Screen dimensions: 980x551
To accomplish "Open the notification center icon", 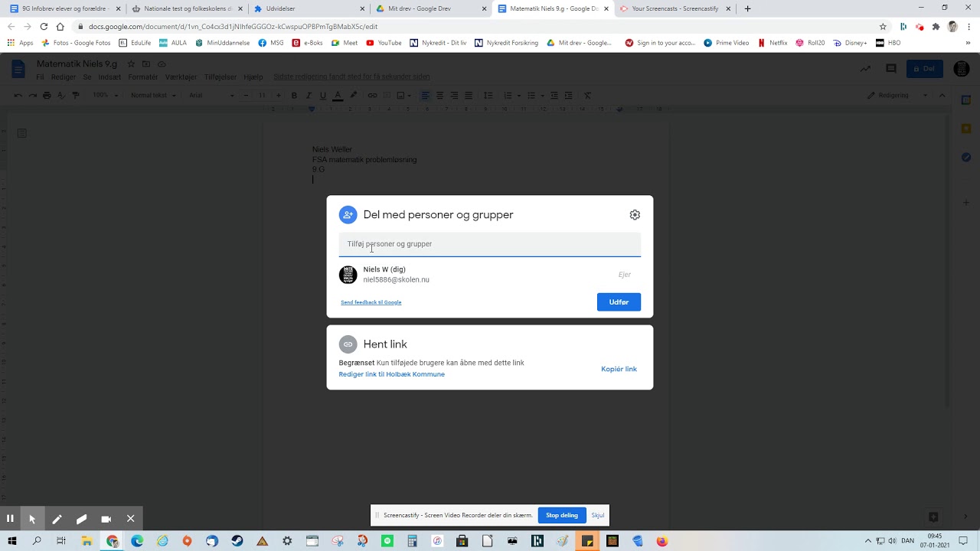I will click(x=963, y=541).
